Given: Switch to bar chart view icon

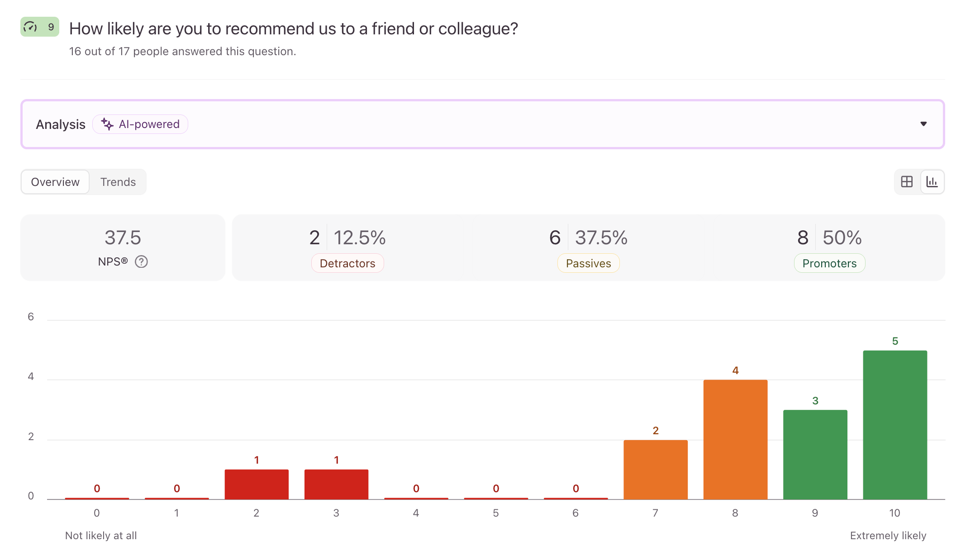Looking at the screenshot, I should 932,182.
